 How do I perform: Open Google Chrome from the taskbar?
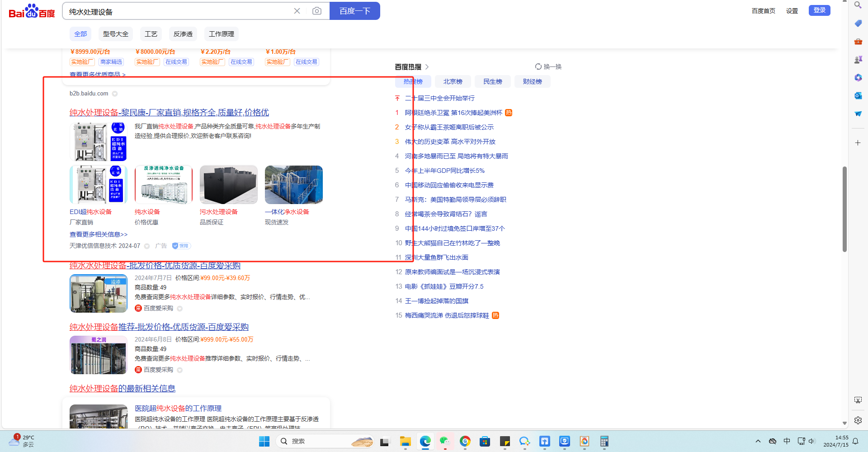coord(465,441)
